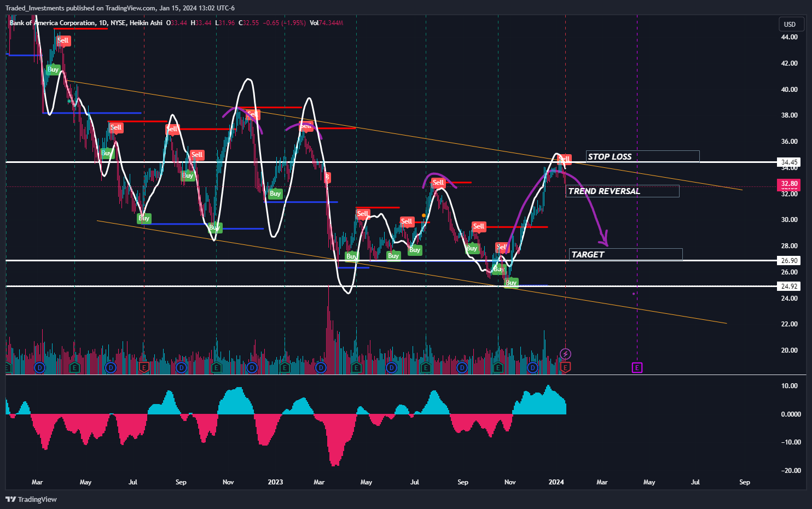
Task: Click the 44.00 price axis value
Action: pos(789,37)
